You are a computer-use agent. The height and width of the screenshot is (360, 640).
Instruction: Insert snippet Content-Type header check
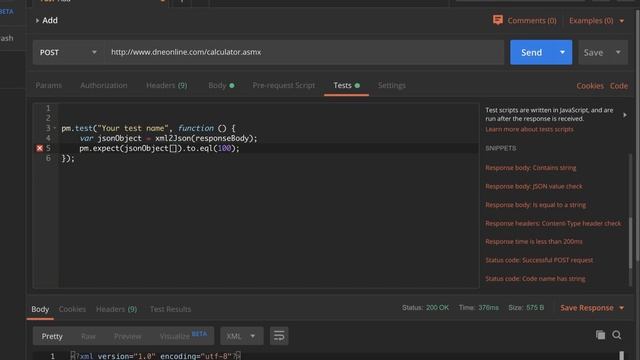pyautogui.click(x=553, y=223)
